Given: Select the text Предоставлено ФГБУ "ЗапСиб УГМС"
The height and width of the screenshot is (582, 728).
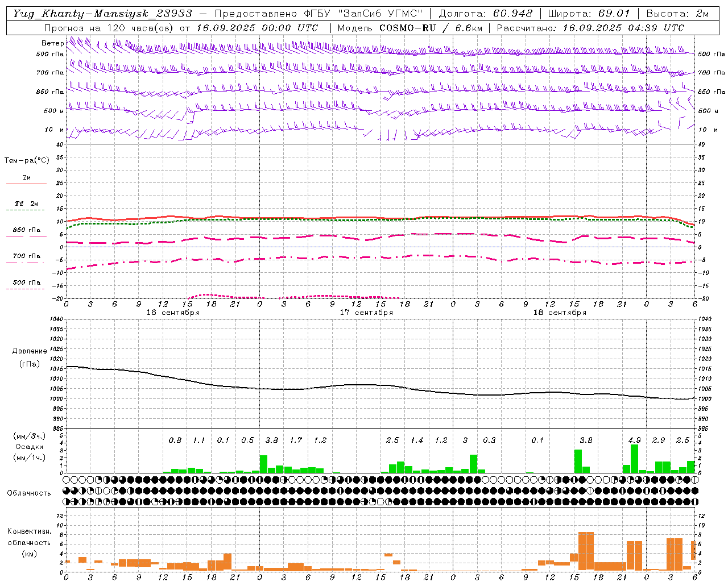Looking at the screenshot, I should [x=318, y=14].
